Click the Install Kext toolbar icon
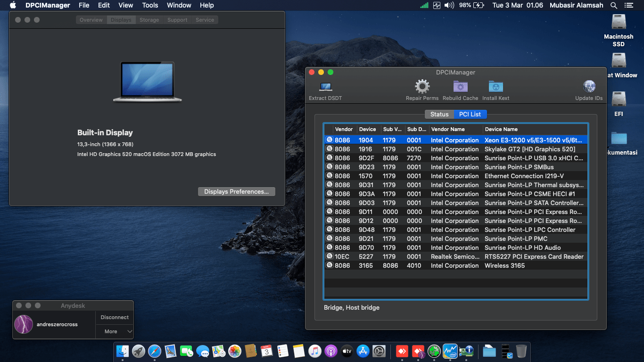 point(496,87)
